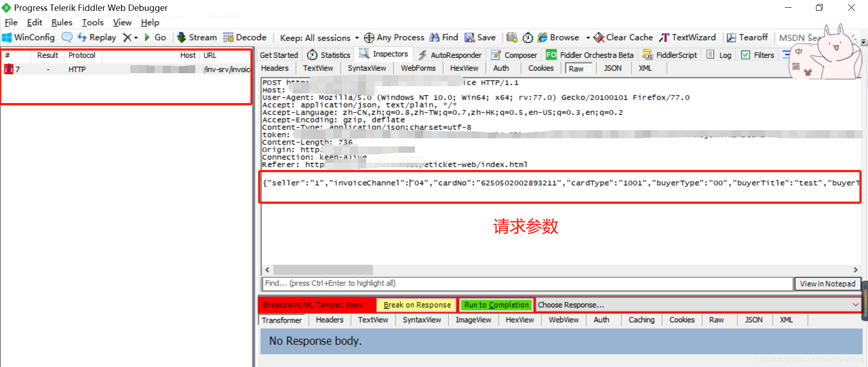
Task: Open the Rules menu
Action: (x=62, y=22)
